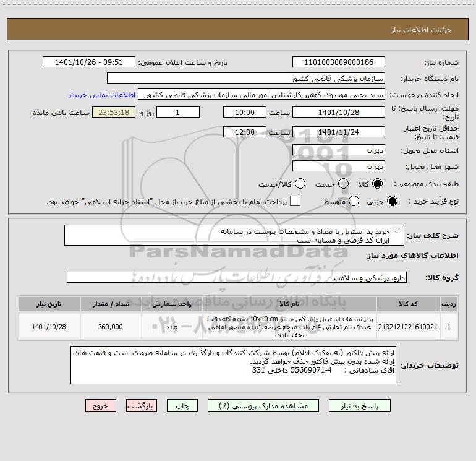The height and width of the screenshot is (461, 476).
Task: Click response deadline date 1401/10/28 field
Action: coord(339,113)
